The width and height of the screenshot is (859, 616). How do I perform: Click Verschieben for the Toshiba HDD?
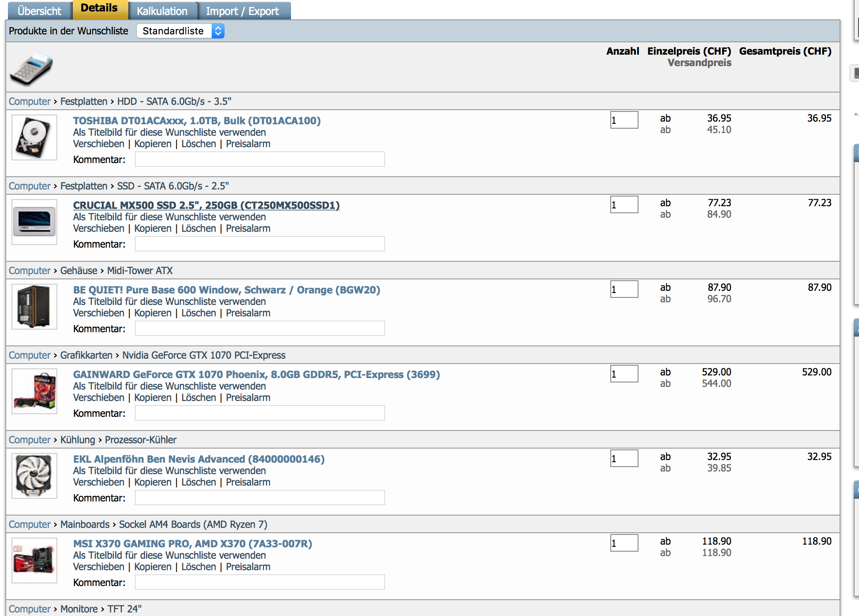tap(99, 144)
